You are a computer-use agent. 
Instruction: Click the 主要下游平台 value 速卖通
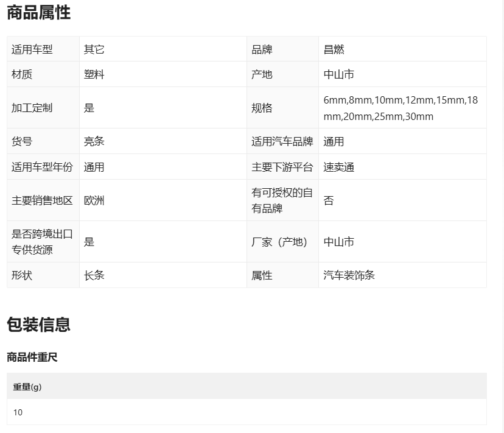tap(338, 167)
